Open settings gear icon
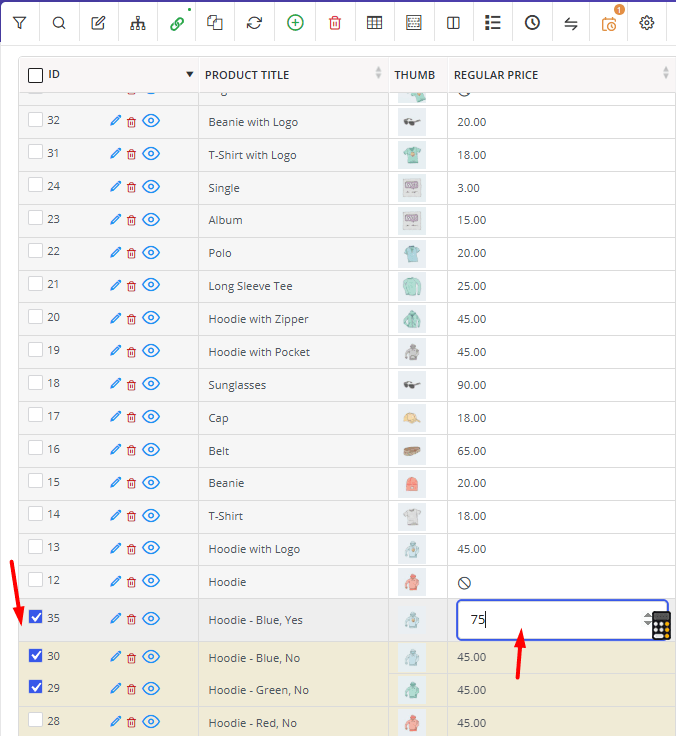This screenshot has height=736, width=676. pos(647,23)
